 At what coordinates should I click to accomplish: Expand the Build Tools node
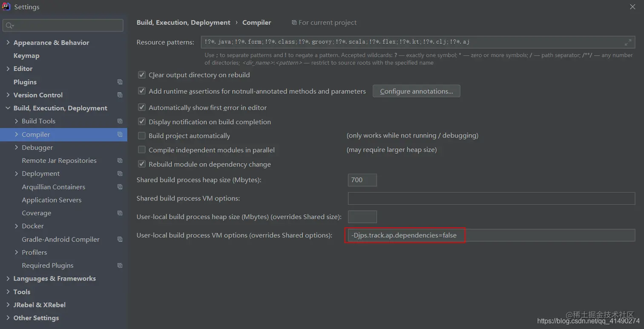pyautogui.click(x=17, y=121)
